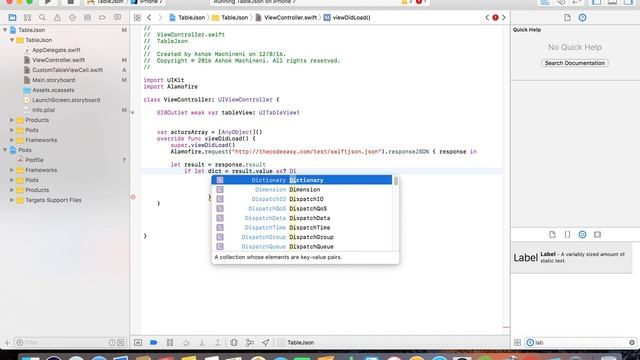Open CustomTableViewCell.swift file
This screenshot has width=640, height=360.
click(67, 70)
